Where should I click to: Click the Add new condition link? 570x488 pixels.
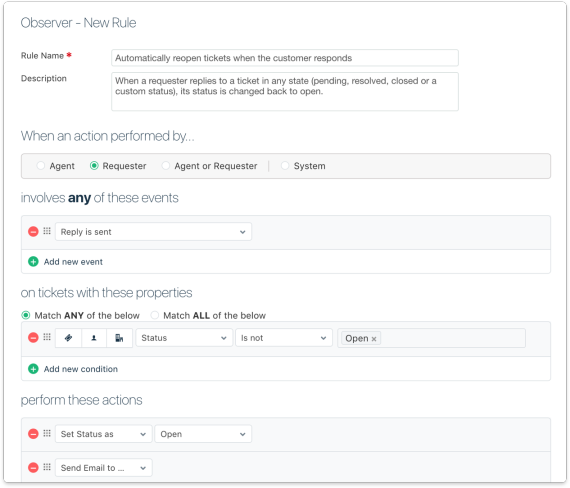[81, 369]
